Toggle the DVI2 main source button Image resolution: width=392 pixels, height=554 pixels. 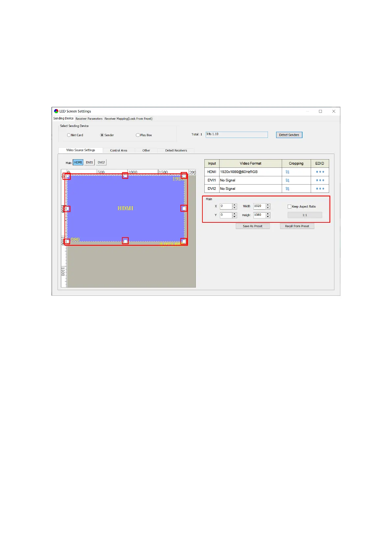(101, 163)
